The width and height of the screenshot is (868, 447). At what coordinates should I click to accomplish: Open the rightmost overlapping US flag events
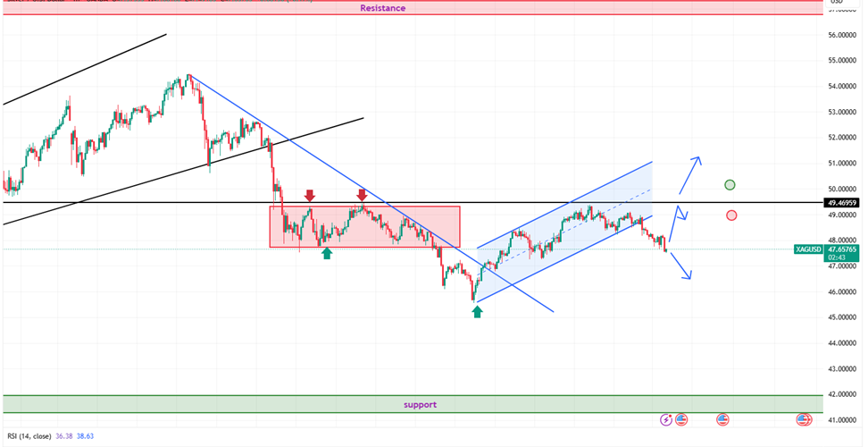coord(805,419)
